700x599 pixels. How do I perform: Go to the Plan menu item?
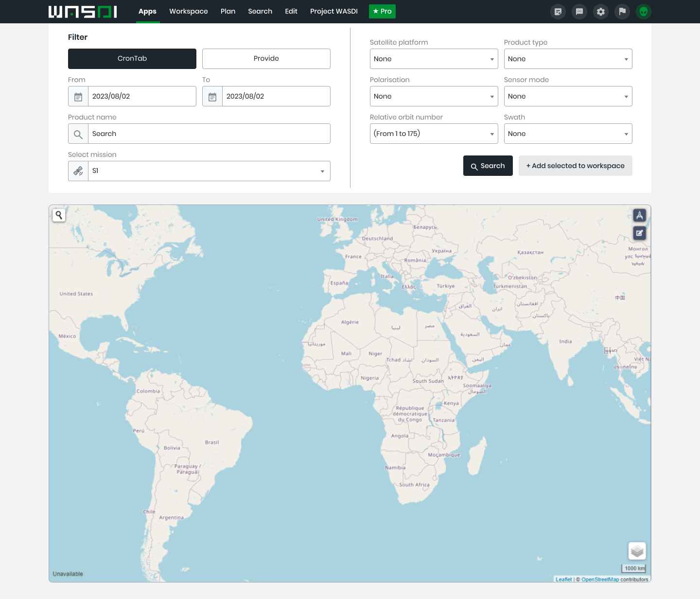[228, 11]
